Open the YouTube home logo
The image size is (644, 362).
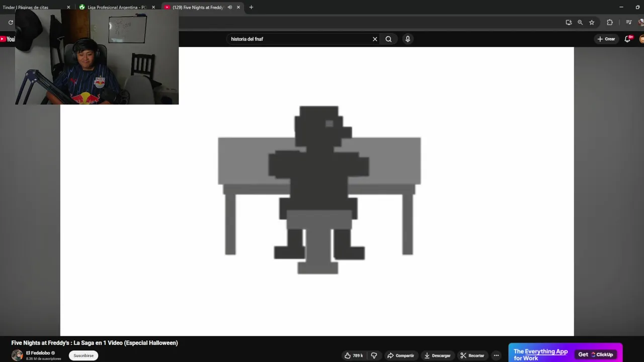(8, 39)
